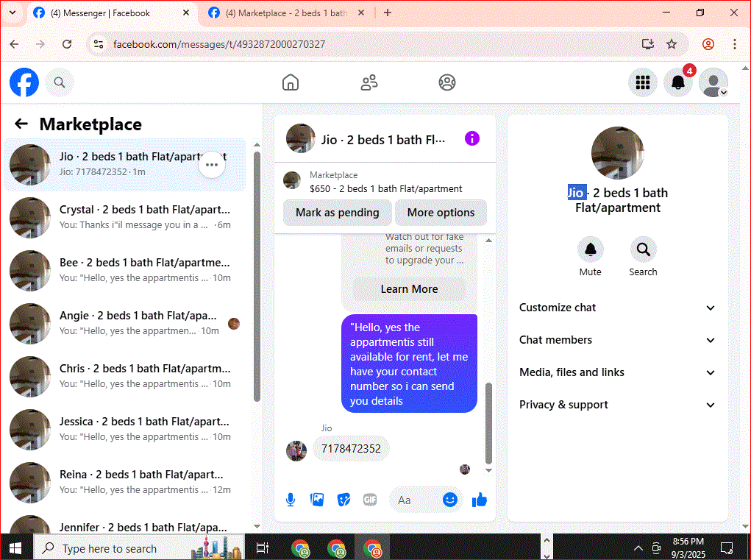Send a thumbs-up like
The image size is (751, 560).
pyautogui.click(x=479, y=500)
